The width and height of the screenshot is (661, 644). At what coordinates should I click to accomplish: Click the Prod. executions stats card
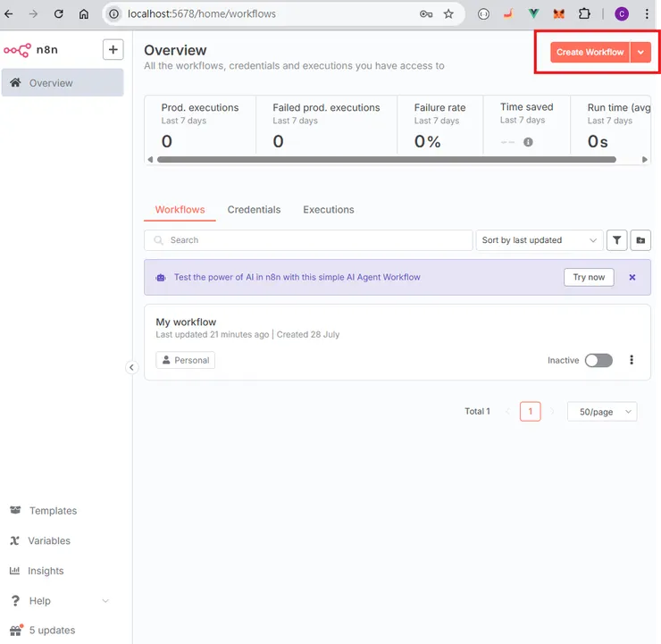coord(200,125)
